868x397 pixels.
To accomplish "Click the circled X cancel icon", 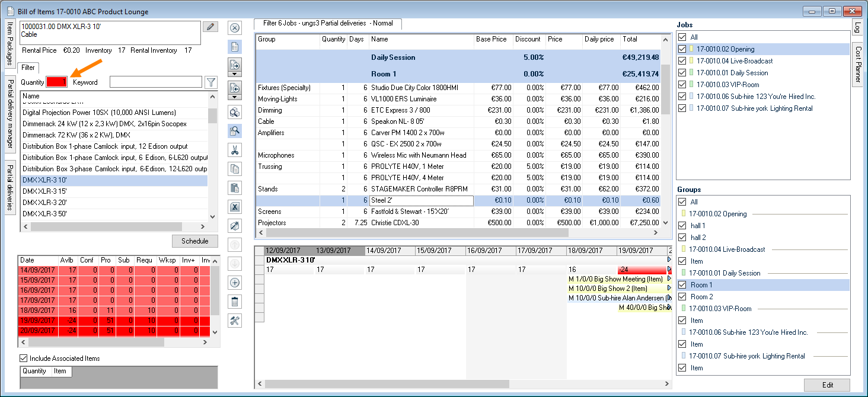I will click(235, 28).
